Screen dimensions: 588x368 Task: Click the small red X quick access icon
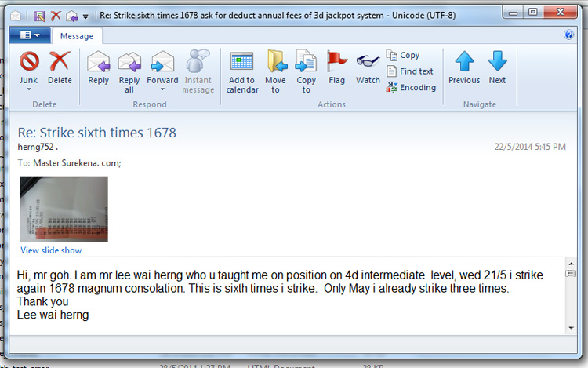56,16
